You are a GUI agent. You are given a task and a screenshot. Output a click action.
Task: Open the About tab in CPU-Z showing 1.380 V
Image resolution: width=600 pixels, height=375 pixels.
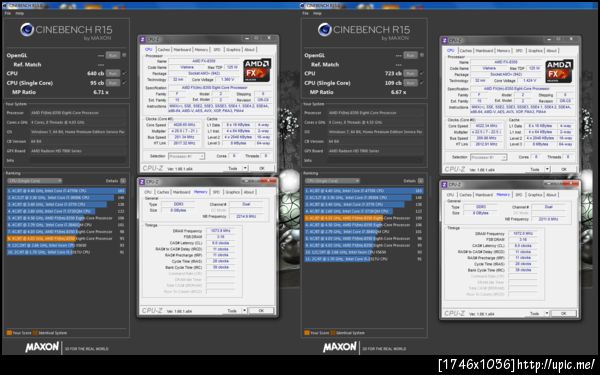click(x=249, y=50)
